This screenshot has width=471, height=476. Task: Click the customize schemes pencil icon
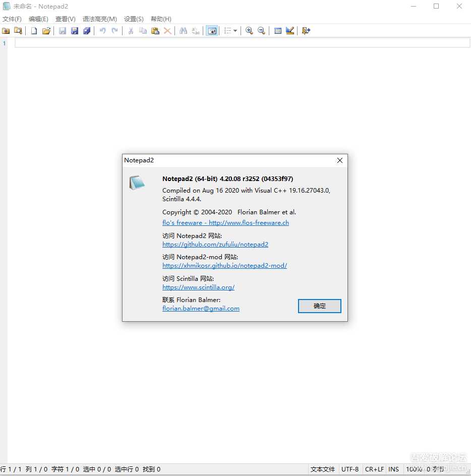(x=290, y=31)
